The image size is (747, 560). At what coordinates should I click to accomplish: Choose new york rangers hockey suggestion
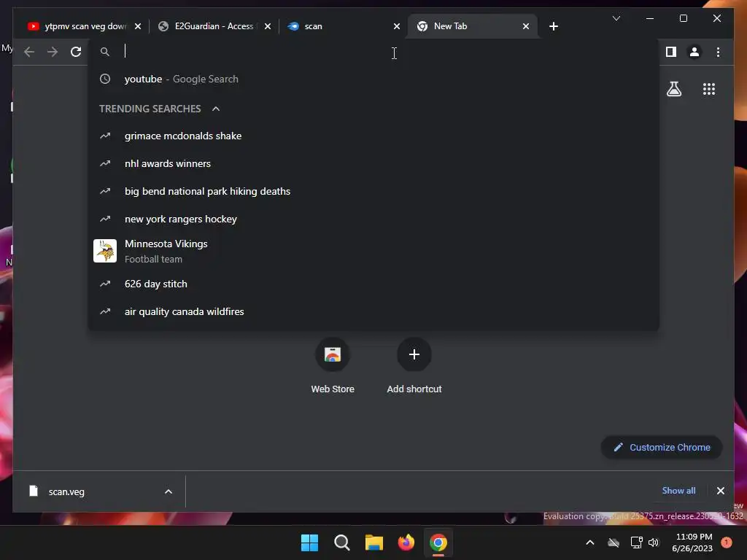(x=373, y=219)
